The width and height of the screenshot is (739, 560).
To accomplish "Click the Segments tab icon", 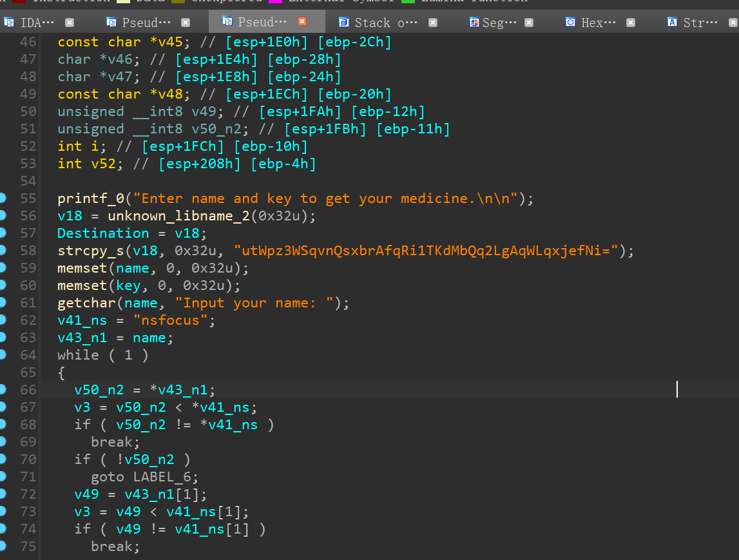I will [474, 23].
